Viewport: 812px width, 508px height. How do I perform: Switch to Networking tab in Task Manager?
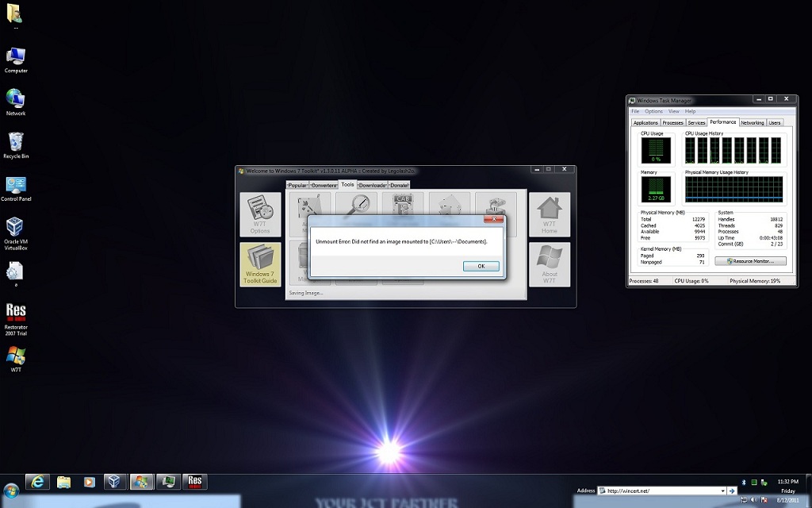(752, 123)
